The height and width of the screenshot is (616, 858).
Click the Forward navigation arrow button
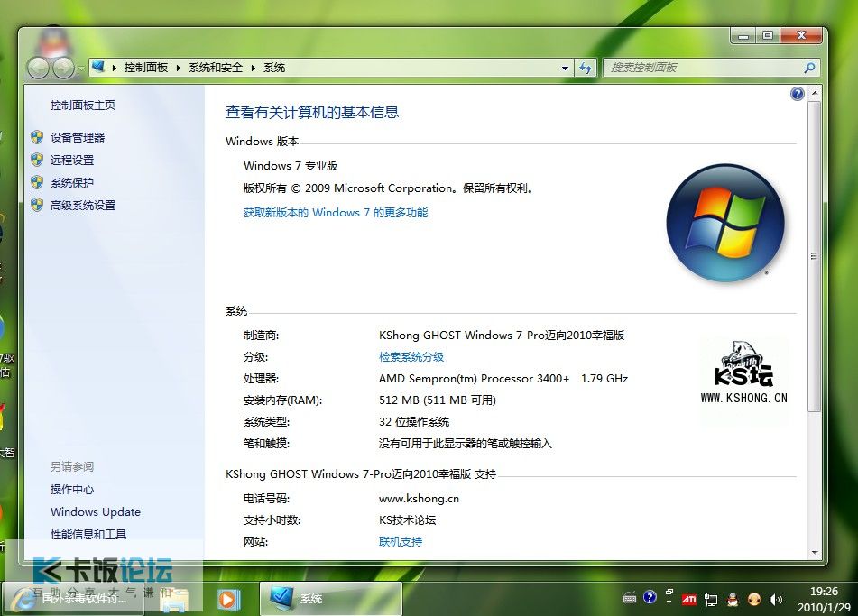coord(63,68)
